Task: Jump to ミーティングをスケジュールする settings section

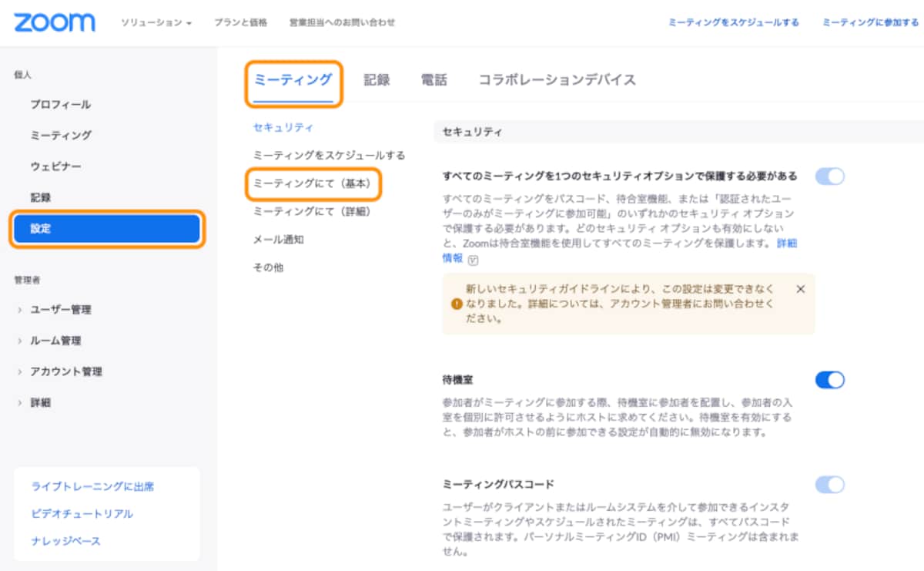Action: point(329,155)
